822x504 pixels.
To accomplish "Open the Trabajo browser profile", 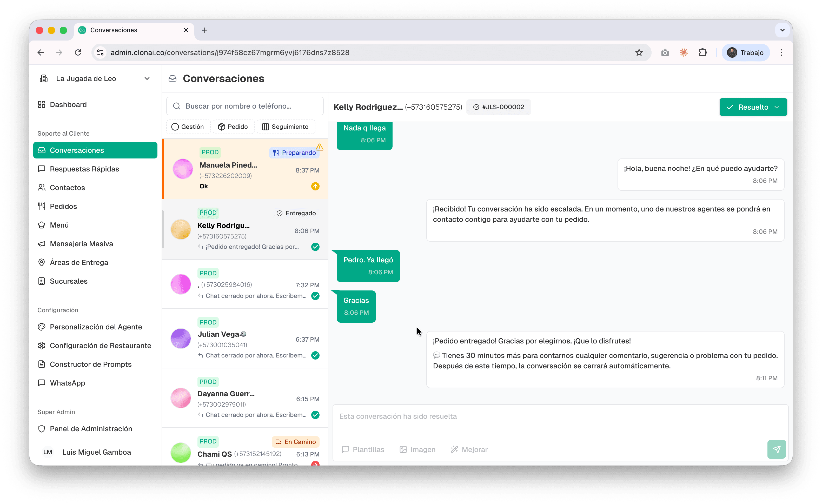I will pyautogui.click(x=745, y=52).
